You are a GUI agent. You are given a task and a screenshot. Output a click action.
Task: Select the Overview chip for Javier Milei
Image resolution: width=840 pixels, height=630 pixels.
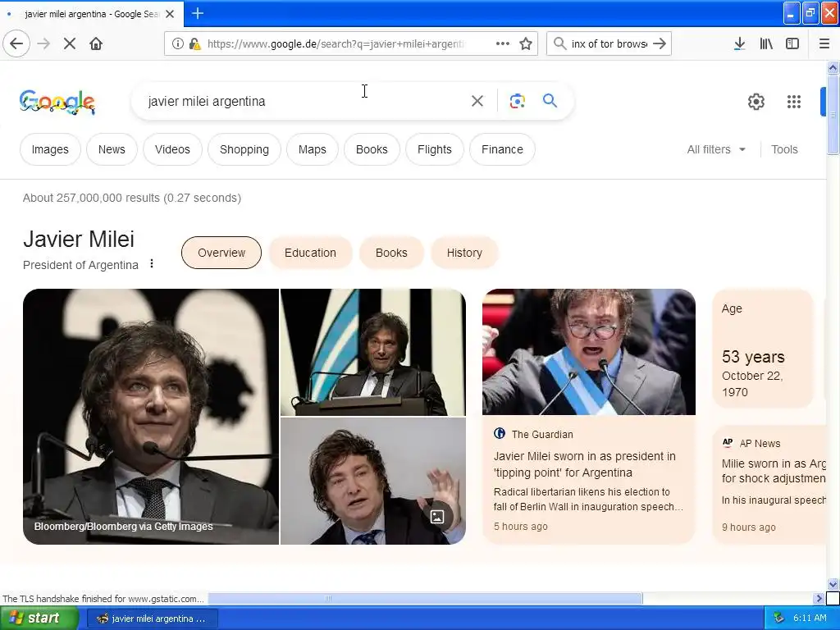(221, 253)
